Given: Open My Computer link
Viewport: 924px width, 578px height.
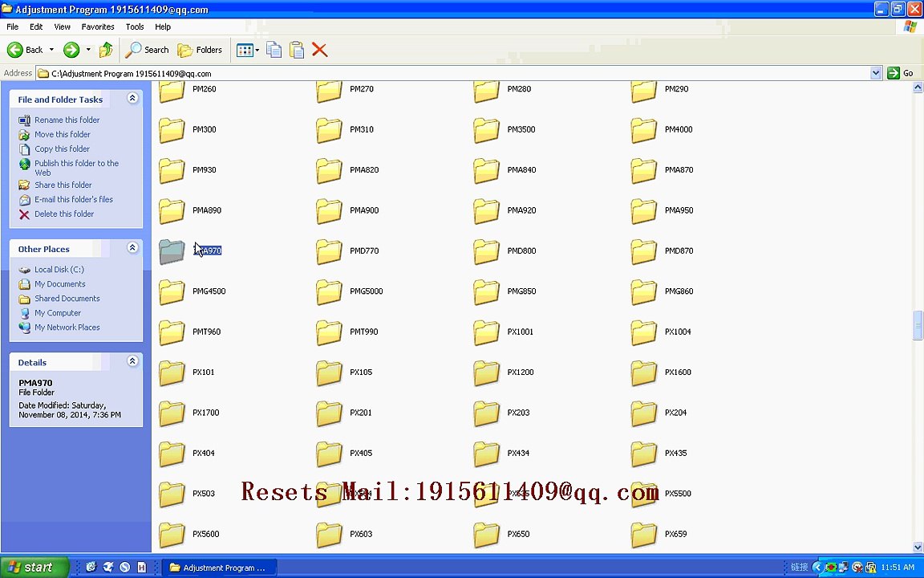Looking at the screenshot, I should (58, 313).
